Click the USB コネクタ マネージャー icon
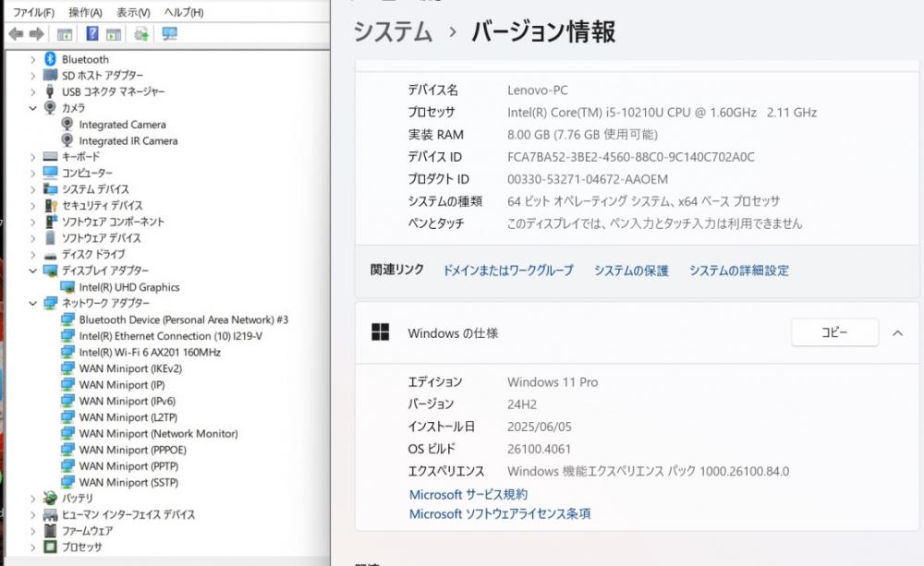The height and width of the screenshot is (566, 924). pyautogui.click(x=50, y=91)
